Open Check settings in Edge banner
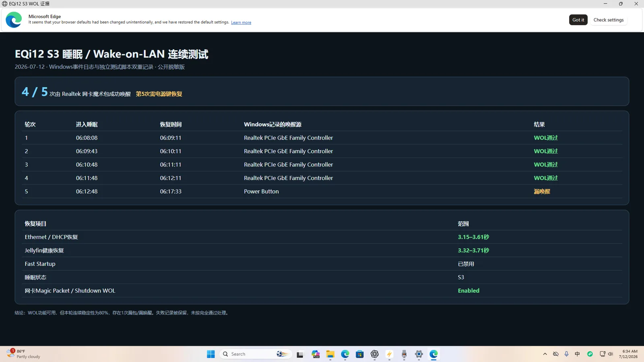 [608, 20]
